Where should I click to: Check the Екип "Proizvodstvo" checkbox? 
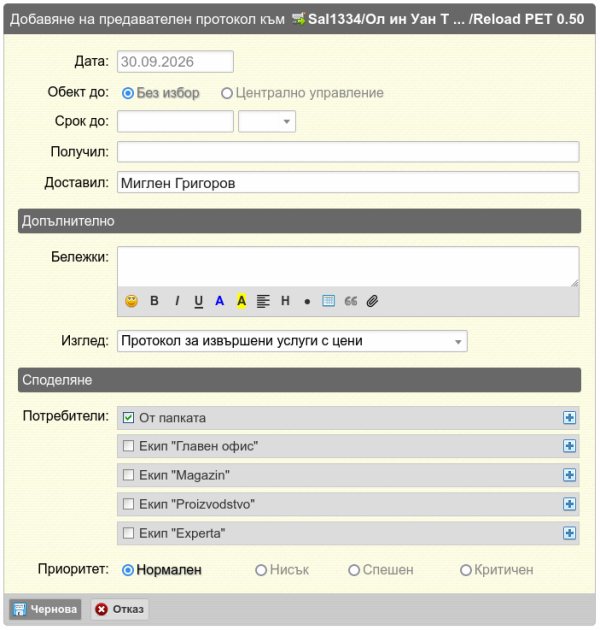[128, 504]
